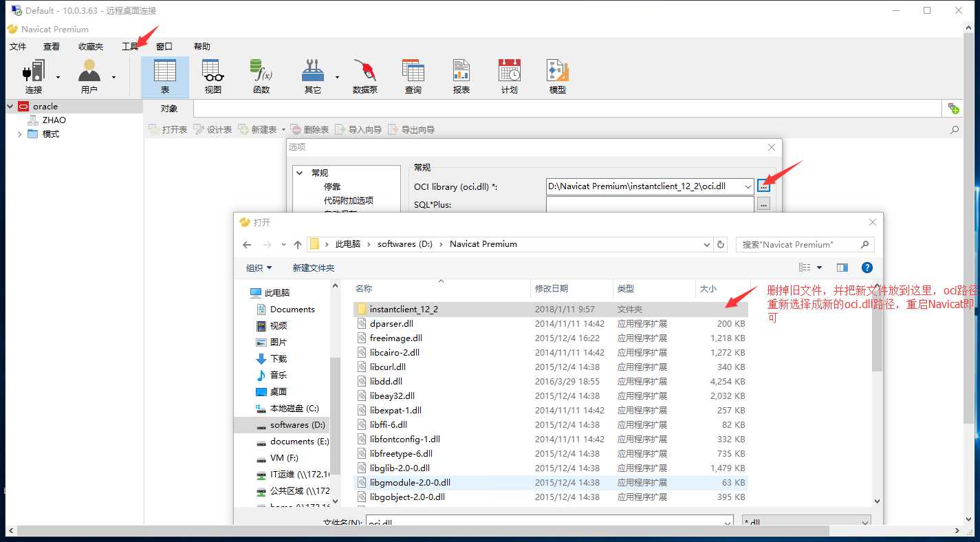Click the search magnifier in object pane
980x542 pixels.
pos(955,129)
